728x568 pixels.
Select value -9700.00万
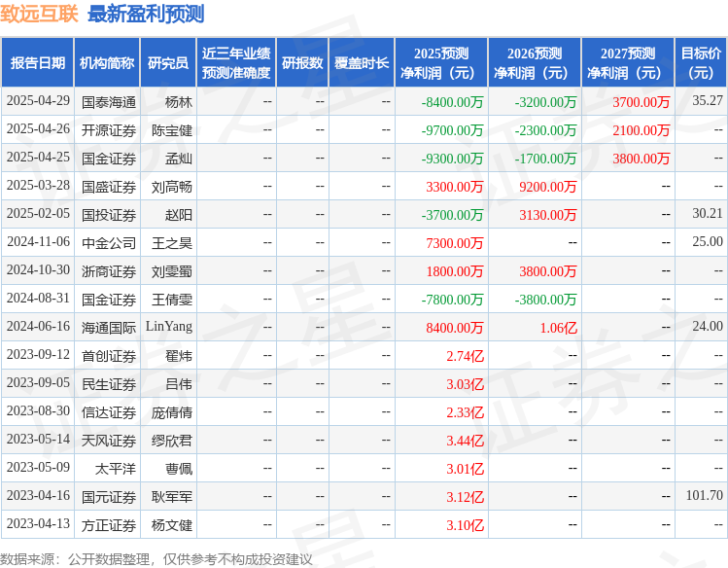pos(452,130)
